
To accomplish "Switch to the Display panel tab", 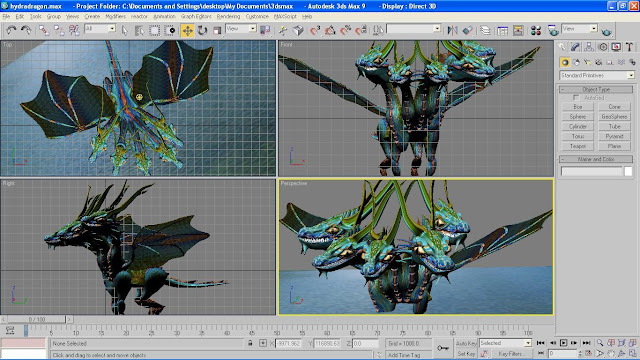I will (616, 47).
